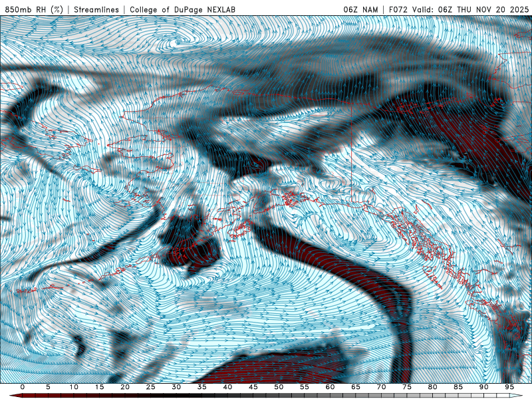Screen dimensions: 532x399
Task: Click the colorbar label "0"
Action: tap(23, 387)
